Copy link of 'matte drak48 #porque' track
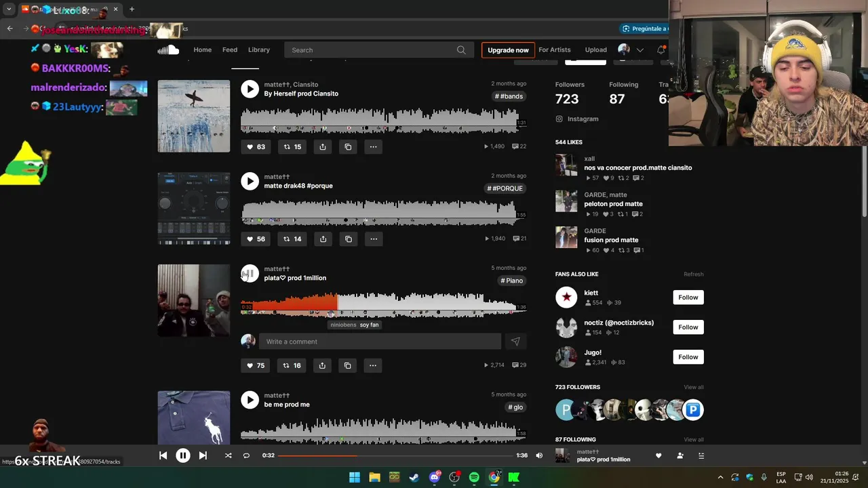Image resolution: width=868 pixels, height=488 pixels. [x=349, y=239]
